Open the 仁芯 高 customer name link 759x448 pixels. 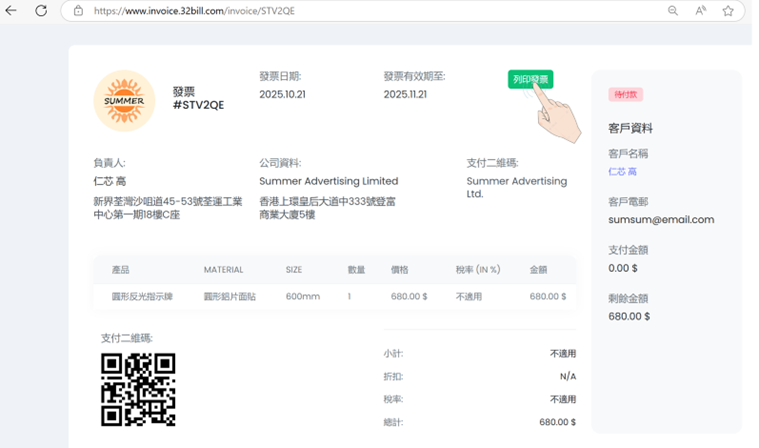point(622,172)
